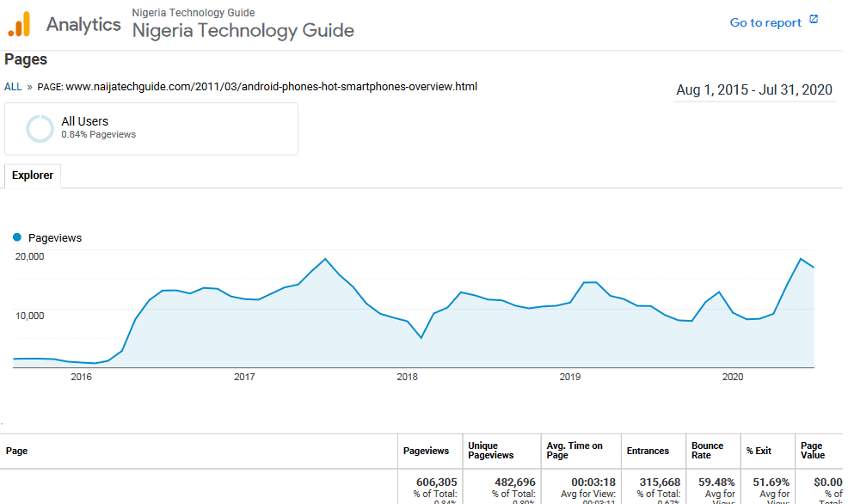Image resolution: width=848 pixels, height=504 pixels.
Task: Sort by the % Exit column header
Action: tap(759, 451)
